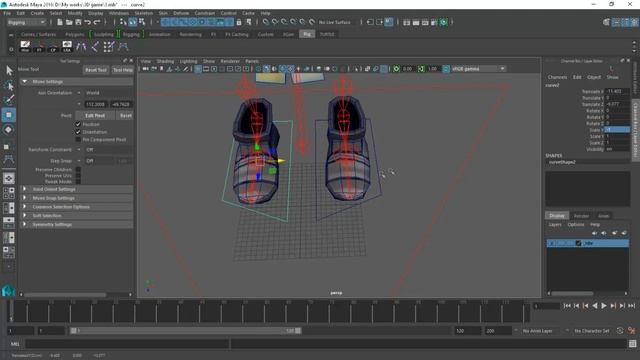Click the CP shelf icon
This screenshot has width=640, height=360.
[x=53, y=46]
